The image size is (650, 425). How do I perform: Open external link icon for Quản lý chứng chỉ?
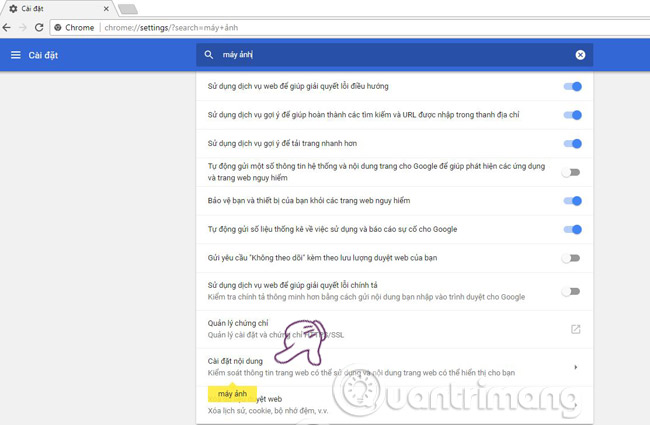(575, 329)
